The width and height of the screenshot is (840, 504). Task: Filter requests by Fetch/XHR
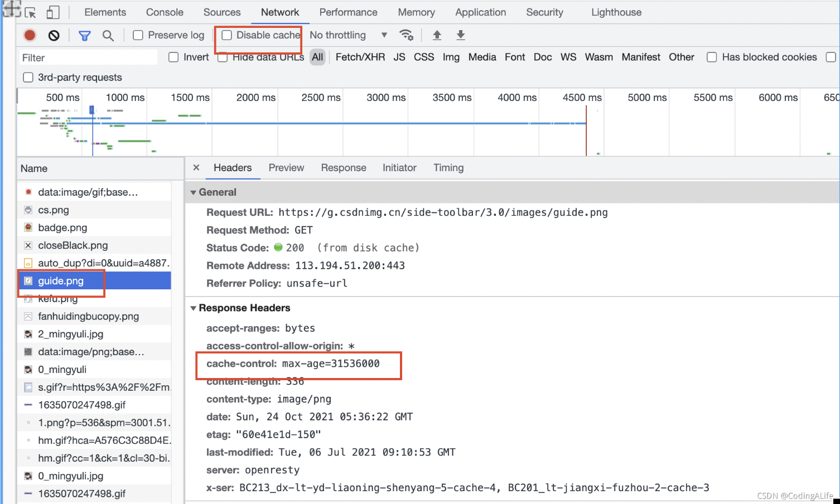coord(360,57)
